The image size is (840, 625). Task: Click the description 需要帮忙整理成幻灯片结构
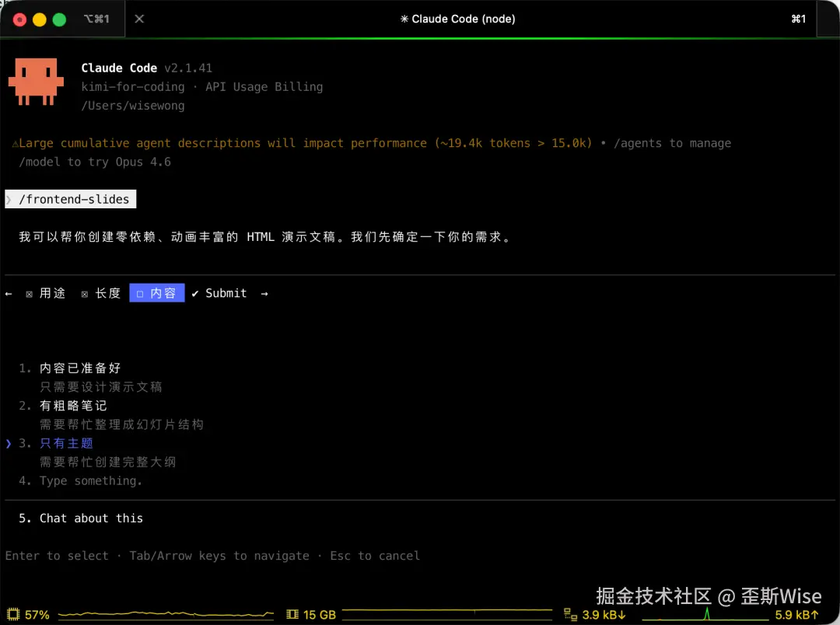click(x=121, y=424)
